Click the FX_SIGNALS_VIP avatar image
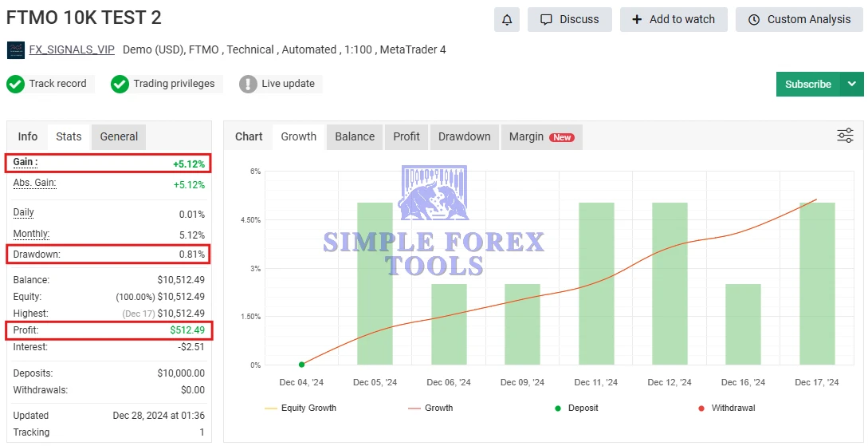Image resolution: width=868 pixels, height=446 pixels. (x=16, y=50)
